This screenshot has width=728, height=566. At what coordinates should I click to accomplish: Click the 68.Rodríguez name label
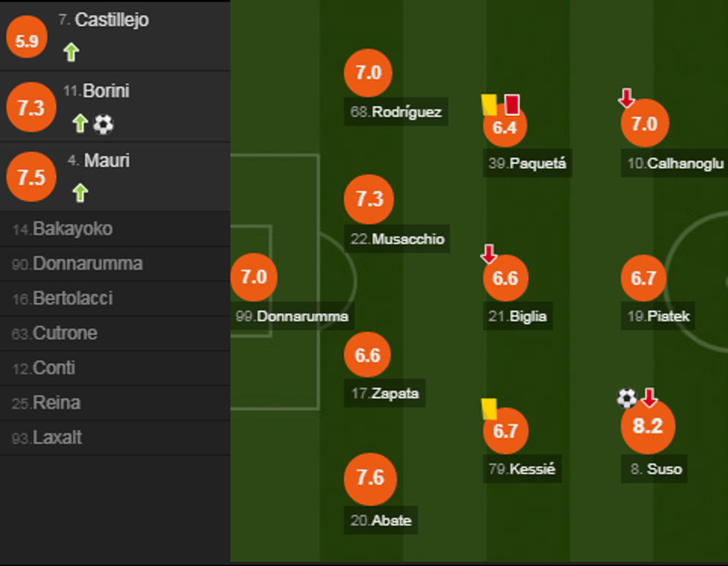click(396, 112)
